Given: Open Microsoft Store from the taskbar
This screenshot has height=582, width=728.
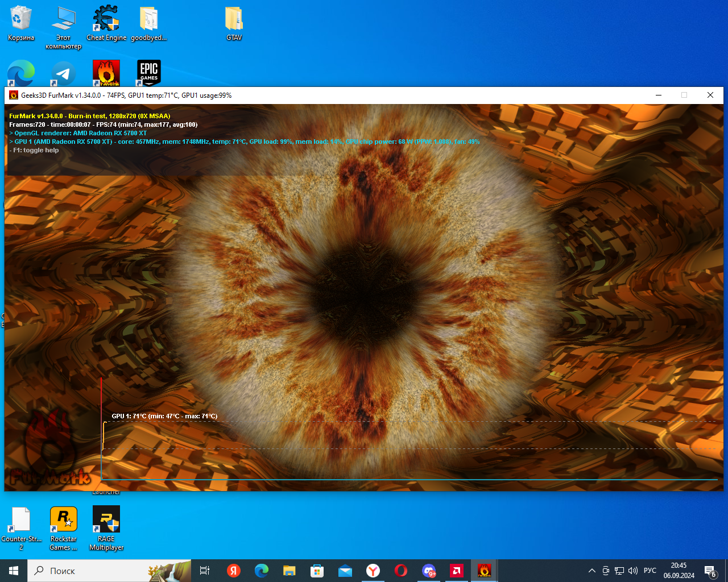Looking at the screenshot, I should tap(317, 571).
